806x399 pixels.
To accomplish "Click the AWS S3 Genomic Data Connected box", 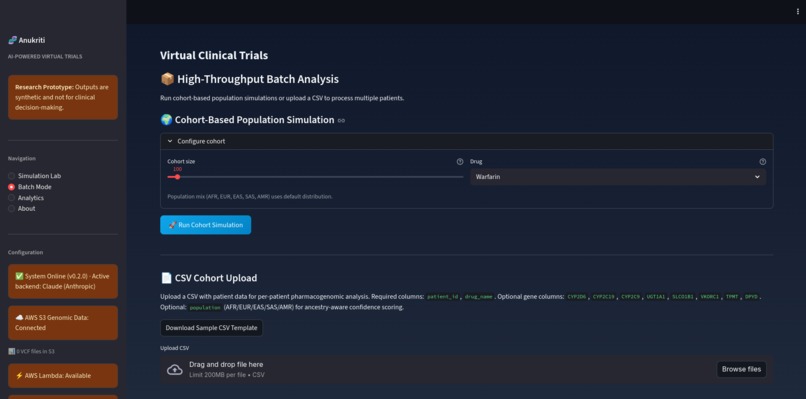I will coord(63,323).
